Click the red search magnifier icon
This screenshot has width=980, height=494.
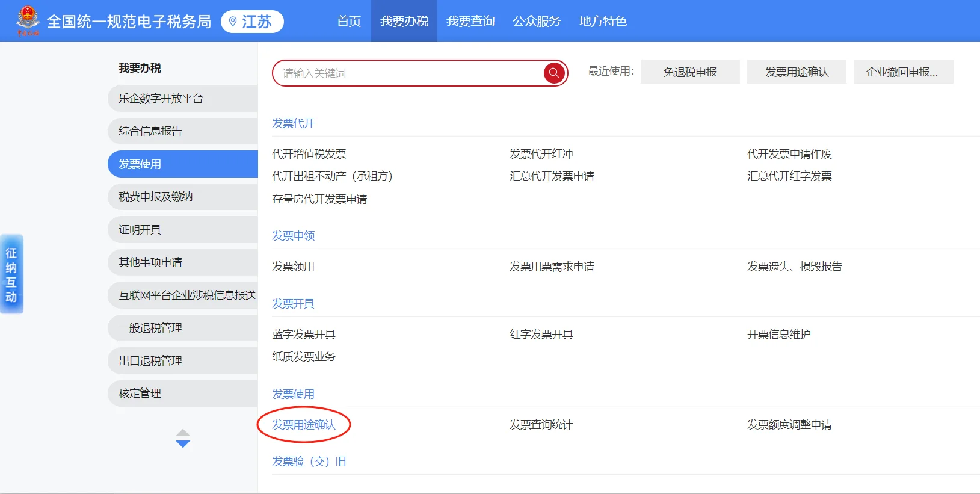point(554,73)
